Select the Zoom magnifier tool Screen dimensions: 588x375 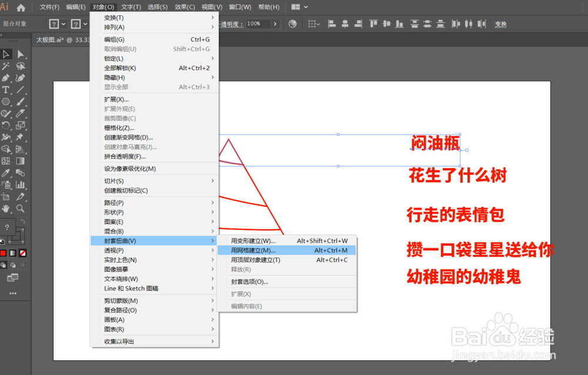coord(20,209)
